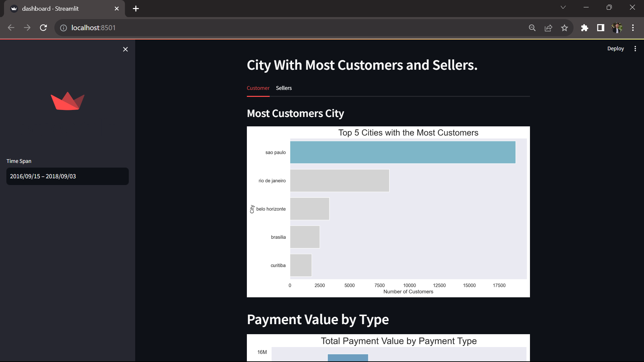
Task: Reload the page with refresh icon
Action: pos(43,28)
